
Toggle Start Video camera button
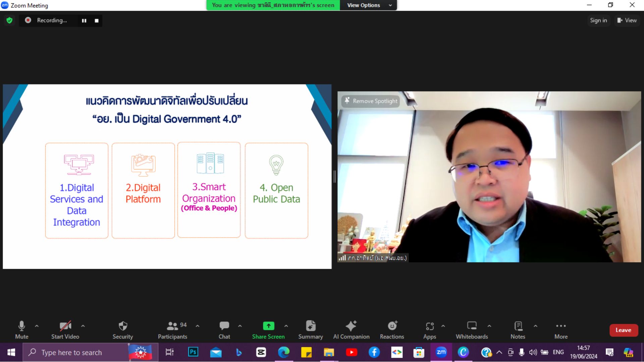65,326
